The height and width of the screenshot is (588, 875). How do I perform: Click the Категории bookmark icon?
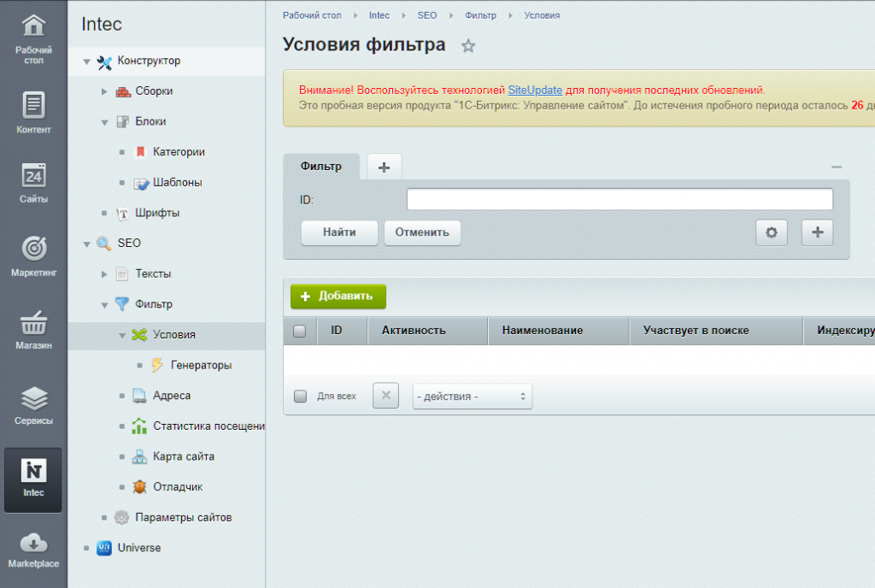coord(141,152)
